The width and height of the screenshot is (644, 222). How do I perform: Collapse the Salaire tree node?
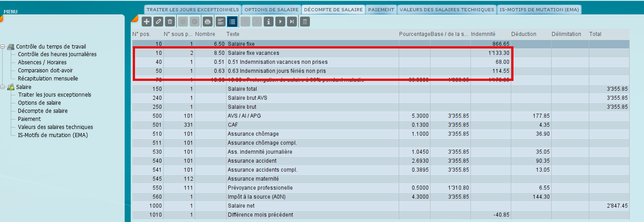pyautogui.click(x=3, y=87)
